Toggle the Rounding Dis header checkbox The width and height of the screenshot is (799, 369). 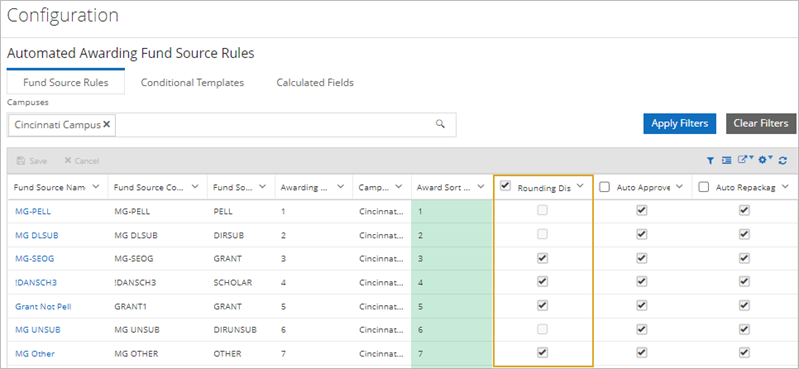[x=505, y=186]
